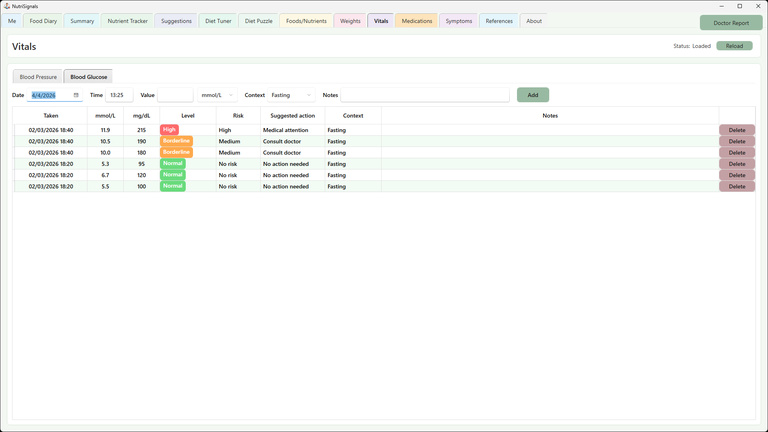Open the date picker calendar icon
Screen dimensions: 768x432
point(76,95)
